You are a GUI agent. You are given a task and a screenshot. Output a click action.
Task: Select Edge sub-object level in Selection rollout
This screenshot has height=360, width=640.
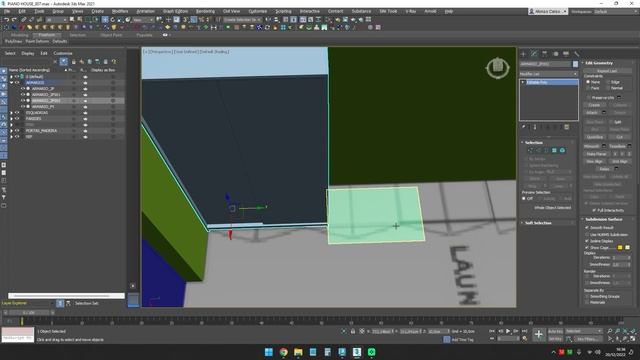pos(538,151)
